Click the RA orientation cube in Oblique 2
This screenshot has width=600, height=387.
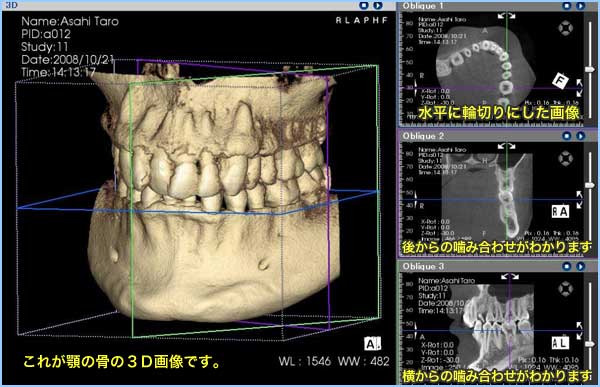pos(560,211)
